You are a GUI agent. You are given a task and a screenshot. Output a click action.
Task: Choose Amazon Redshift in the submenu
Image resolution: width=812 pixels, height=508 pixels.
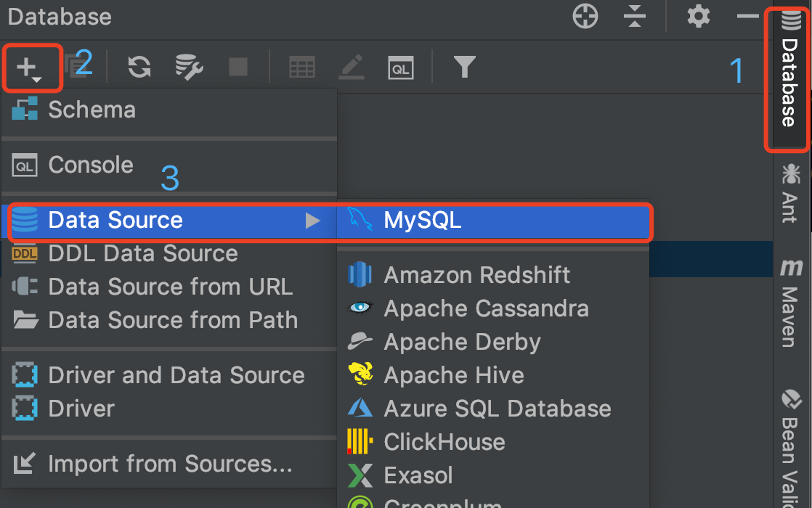point(476,275)
